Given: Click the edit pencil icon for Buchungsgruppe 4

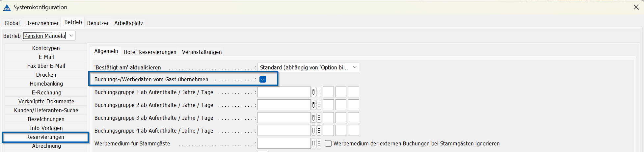Looking at the screenshot, I should [x=313, y=131].
